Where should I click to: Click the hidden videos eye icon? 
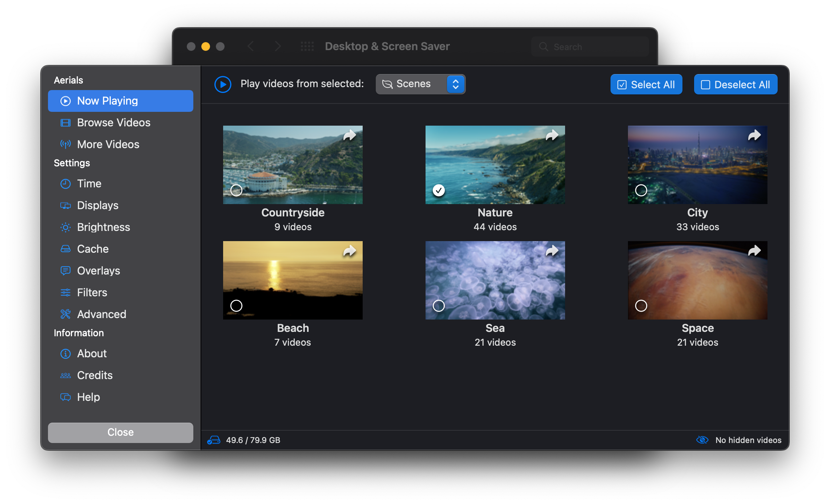click(702, 440)
